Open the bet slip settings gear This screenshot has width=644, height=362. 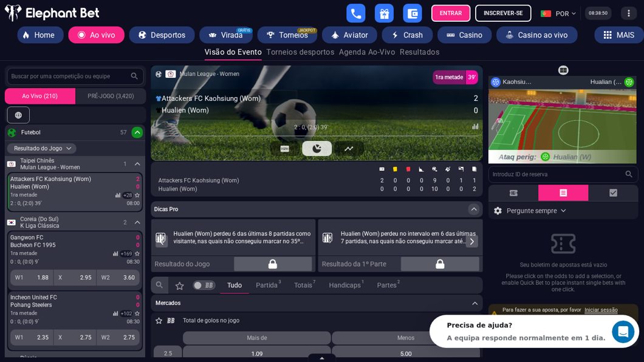pyautogui.click(x=498, y=211)
